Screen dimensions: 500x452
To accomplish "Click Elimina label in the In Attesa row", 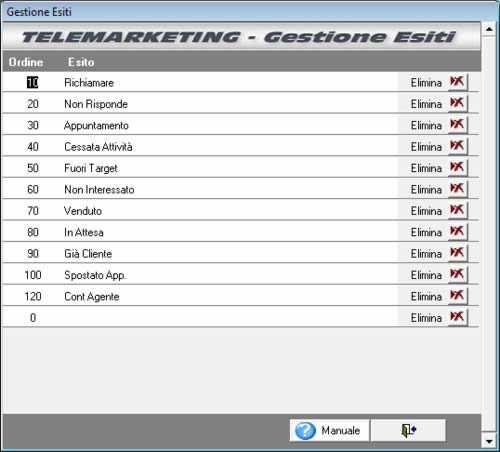I will point(426,232).
